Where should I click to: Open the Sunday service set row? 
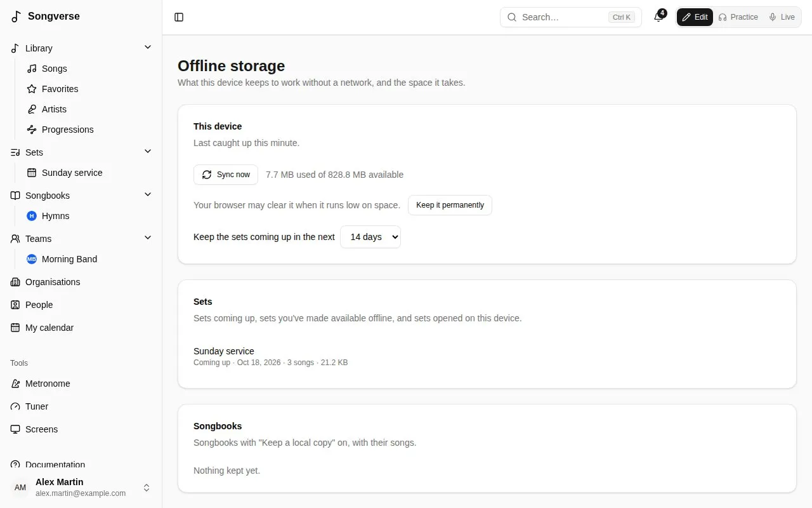[x=487, y=357]
